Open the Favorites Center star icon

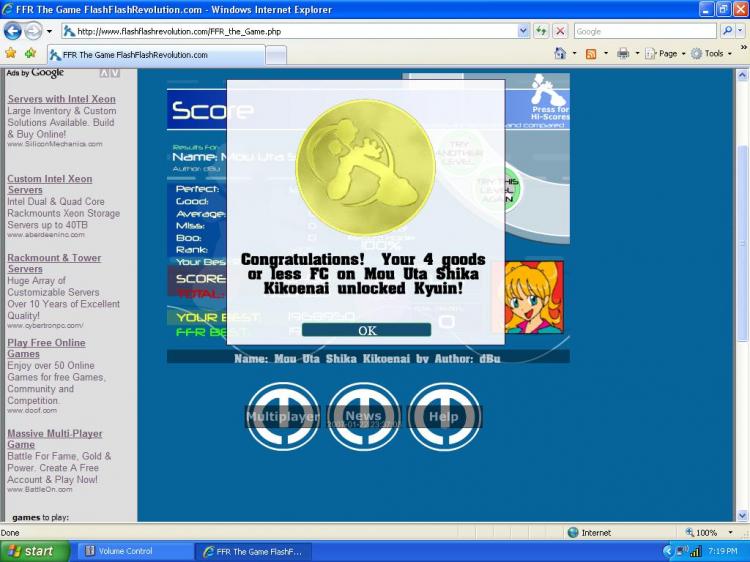[11, 53]
